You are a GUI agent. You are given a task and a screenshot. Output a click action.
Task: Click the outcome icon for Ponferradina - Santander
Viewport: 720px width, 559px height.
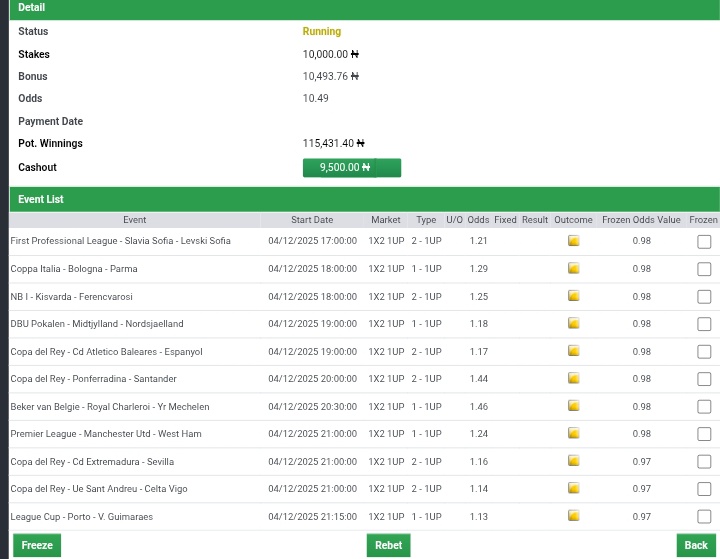point(573,378)
